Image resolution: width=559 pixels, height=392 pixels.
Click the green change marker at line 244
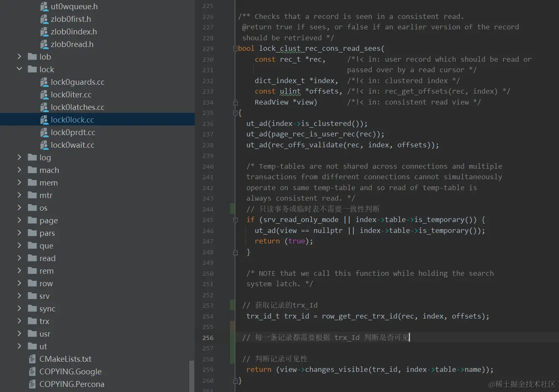pyautogui.click(x=232, y=209)
